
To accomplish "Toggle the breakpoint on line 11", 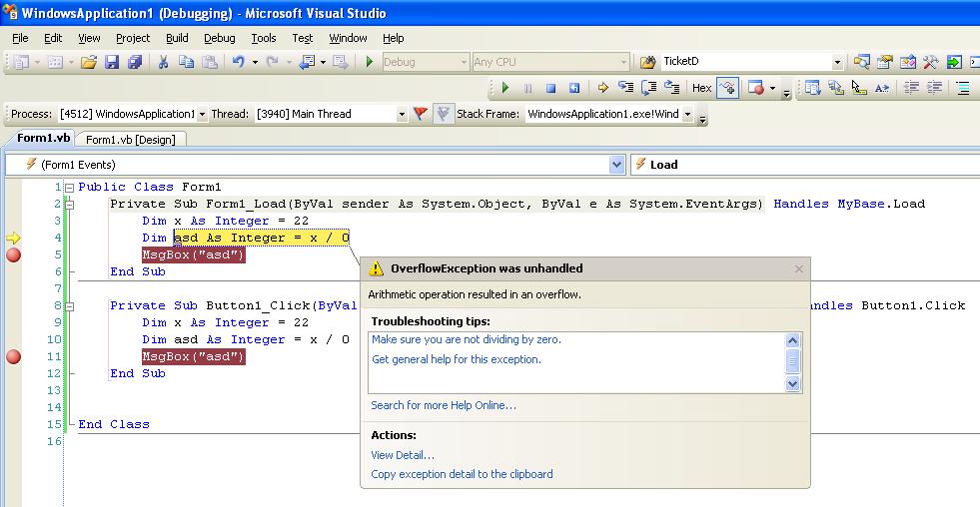I will tap(13, 356).
